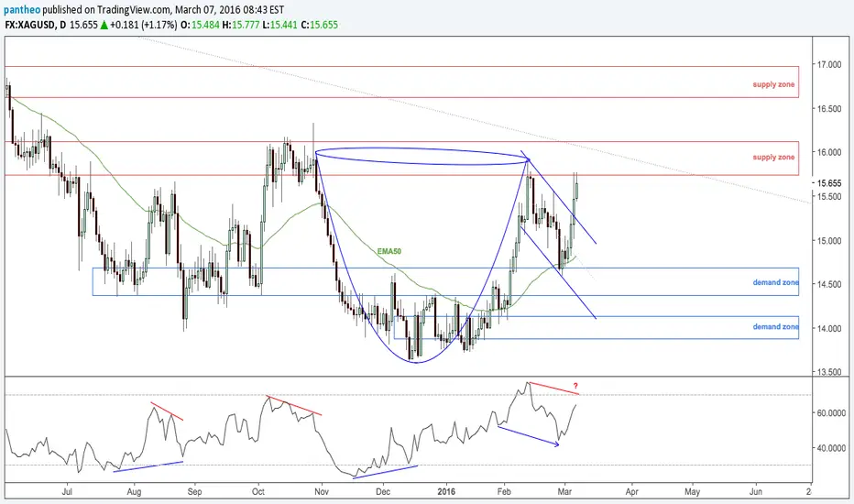Click the TradingView.com text in the header
The width and height of the screenshot is (854, 504).
pyautogui.click(x=134, y=10)
